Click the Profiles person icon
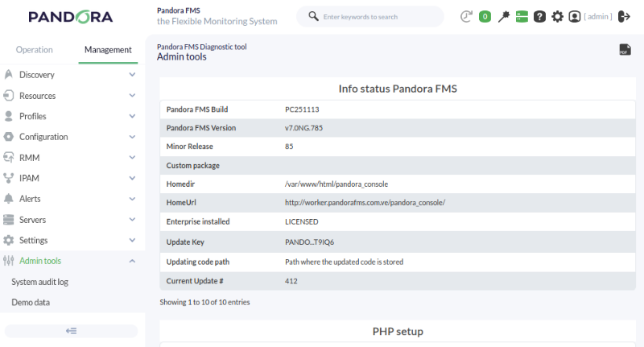 (x=8, y=116)
